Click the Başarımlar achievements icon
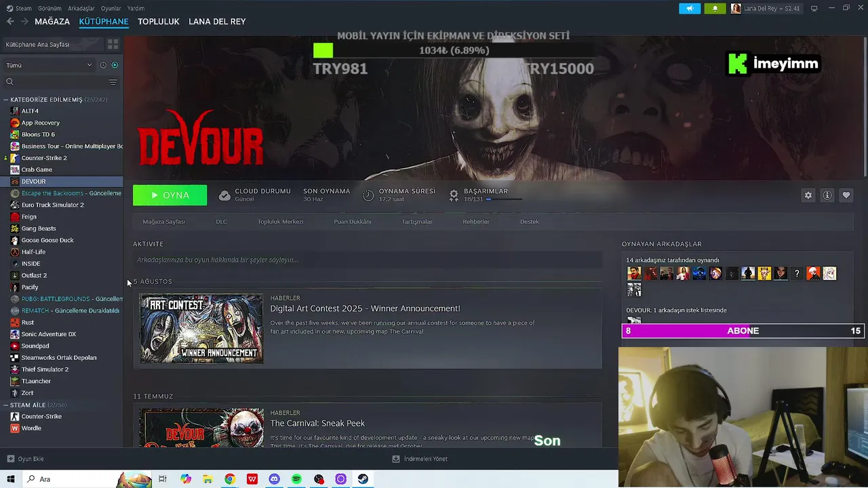868x488 pixels. coord(454,195)
